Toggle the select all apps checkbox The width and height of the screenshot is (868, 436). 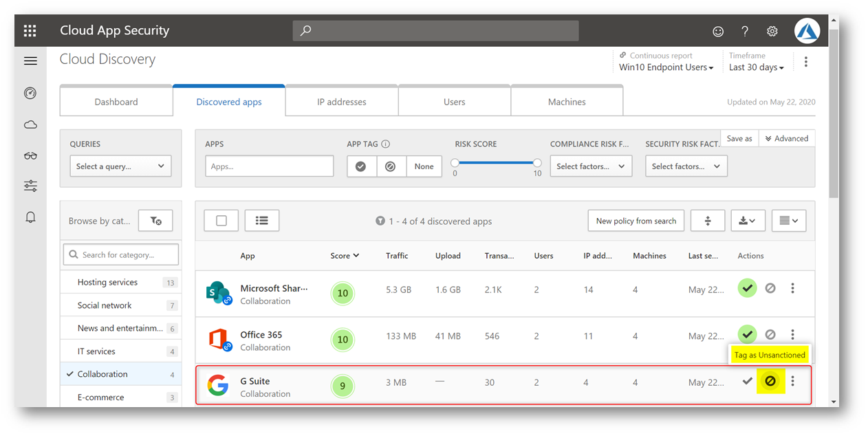pyautogui.click(x=221, y=221)
